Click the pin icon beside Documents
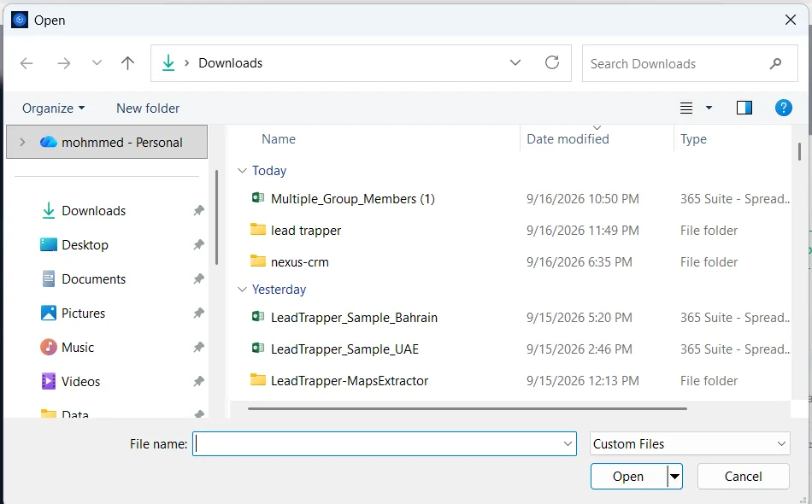 click(x=198, y=278)
